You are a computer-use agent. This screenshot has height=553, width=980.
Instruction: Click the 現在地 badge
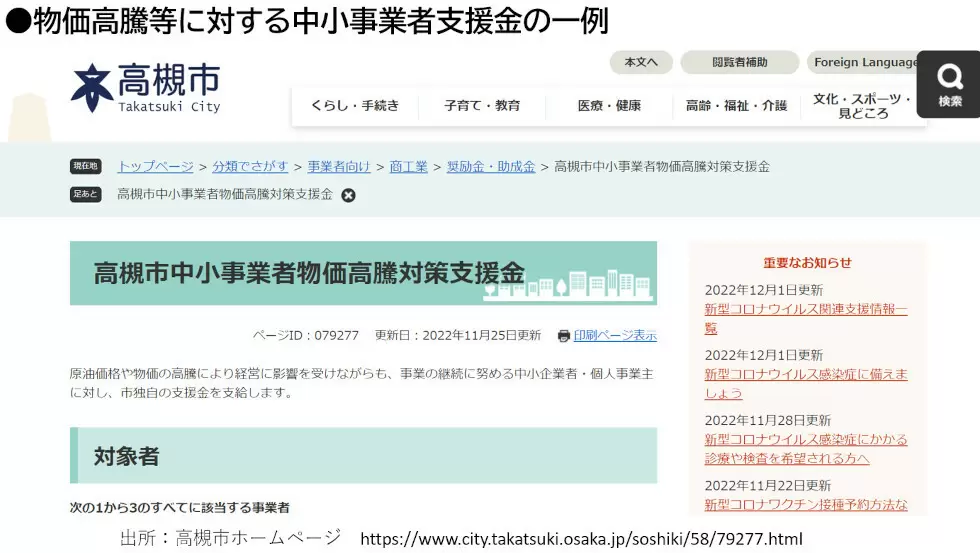click(x=86, y=166)
